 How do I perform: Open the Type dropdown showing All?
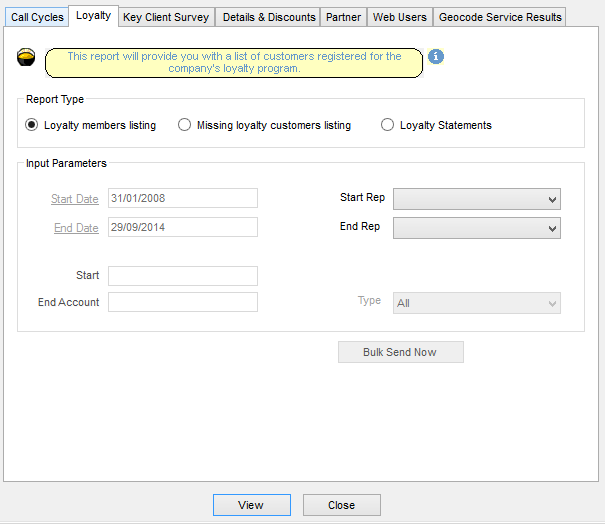point(477,303)
